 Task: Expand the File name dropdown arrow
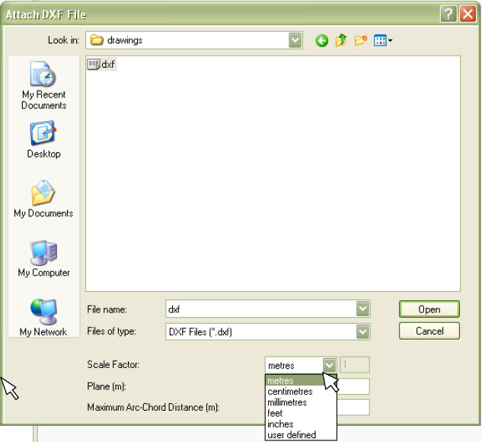[363, 309]
